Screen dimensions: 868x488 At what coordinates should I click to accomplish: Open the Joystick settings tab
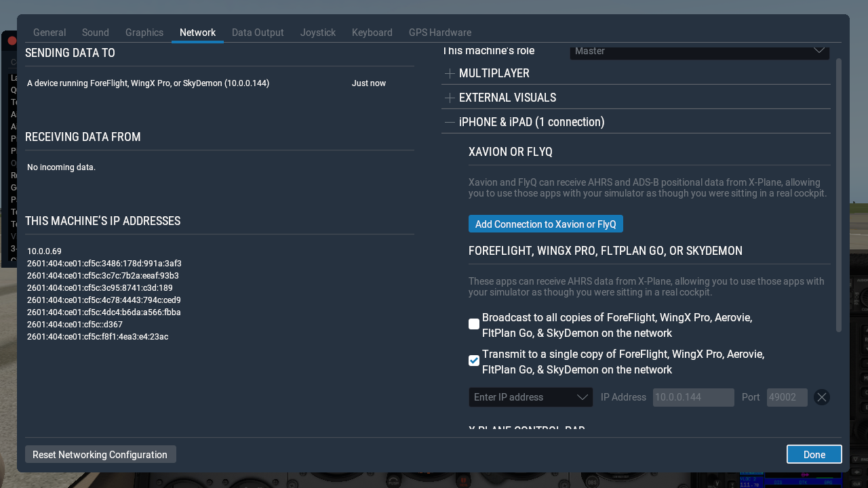coord(318,33)
